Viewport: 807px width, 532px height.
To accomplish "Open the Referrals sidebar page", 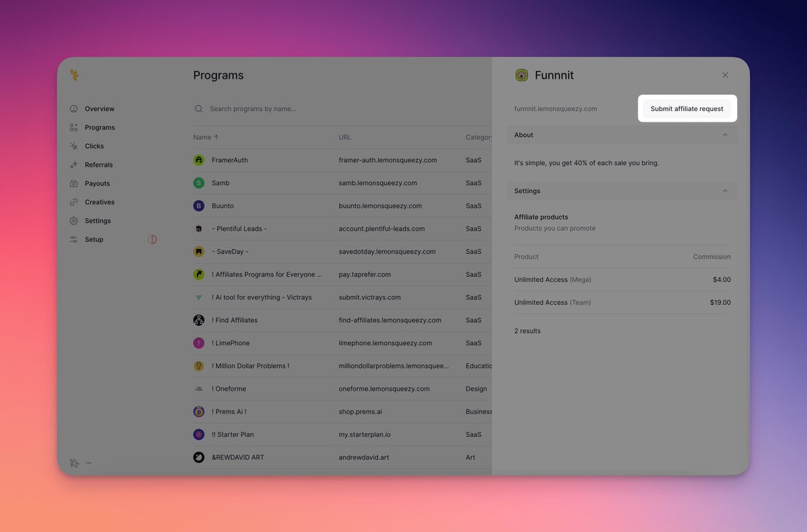I will pos(99,165).
